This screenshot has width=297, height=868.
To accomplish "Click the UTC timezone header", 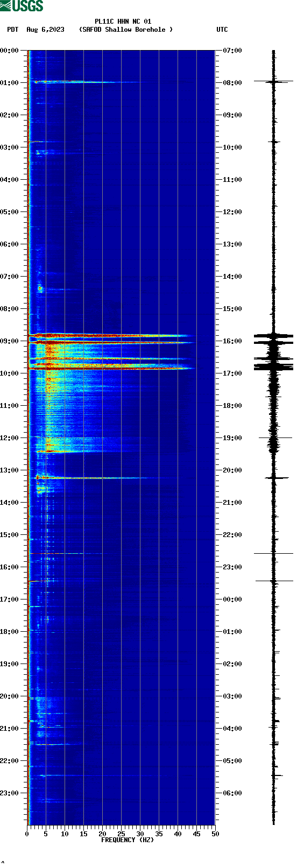I will 222,30.
